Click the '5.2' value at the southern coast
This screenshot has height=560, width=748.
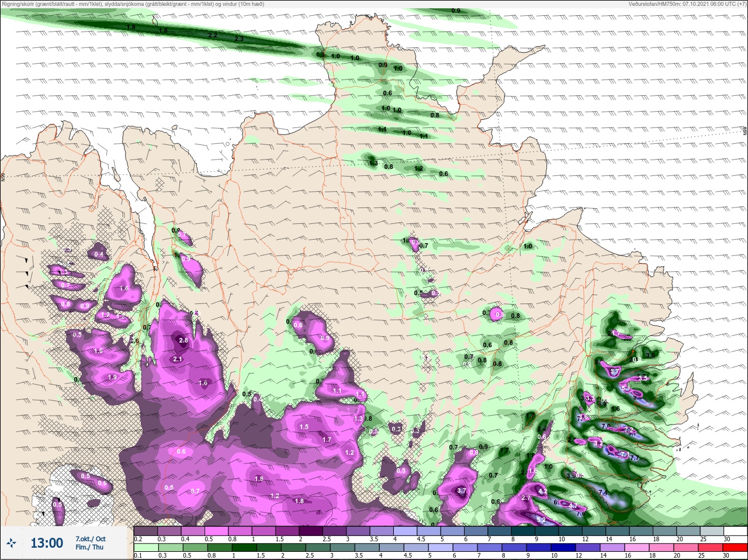[x=541, y=520]
